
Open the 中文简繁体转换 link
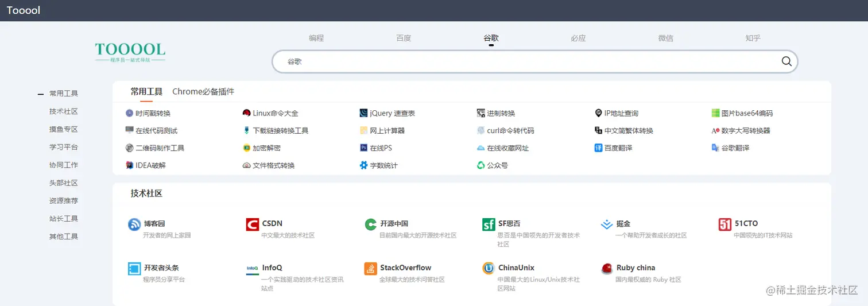pos(629,130)
